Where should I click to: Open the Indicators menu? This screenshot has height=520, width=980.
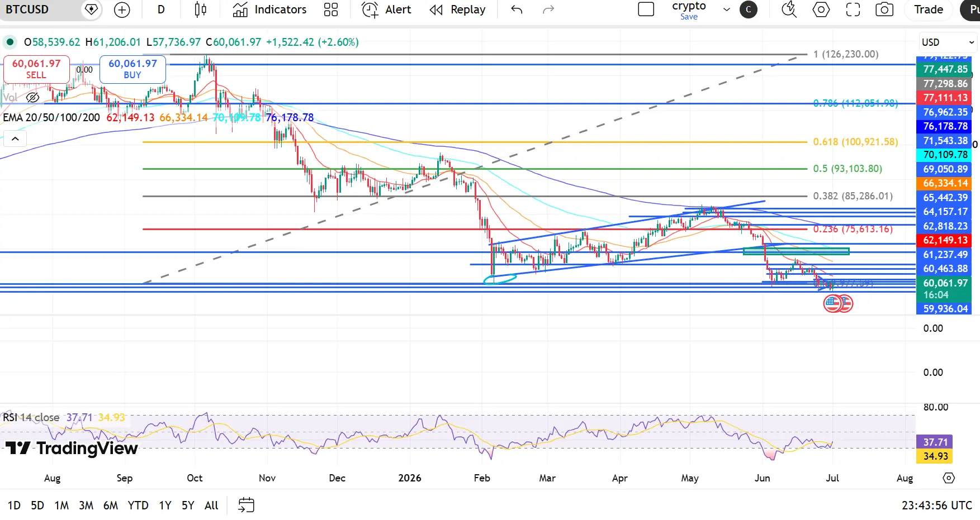[x=269, y=9]
